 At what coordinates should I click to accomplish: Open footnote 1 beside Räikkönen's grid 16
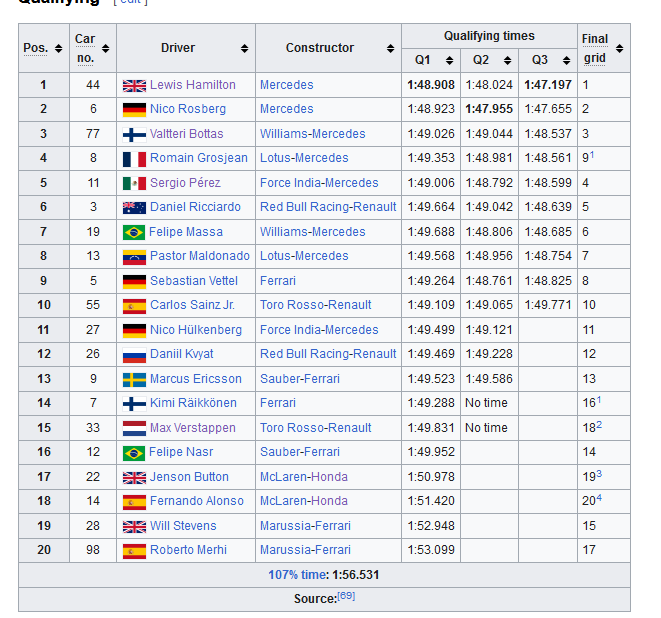(x=599, y=400)
